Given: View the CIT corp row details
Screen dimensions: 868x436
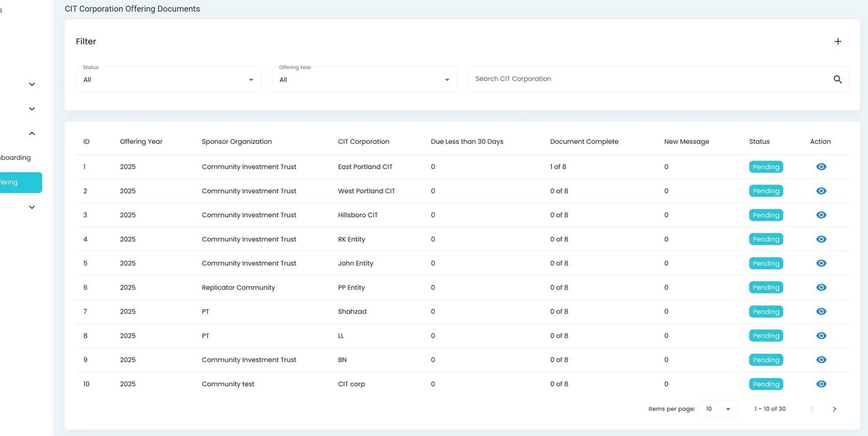Looking at the screenshot, I should pos(821,384).
